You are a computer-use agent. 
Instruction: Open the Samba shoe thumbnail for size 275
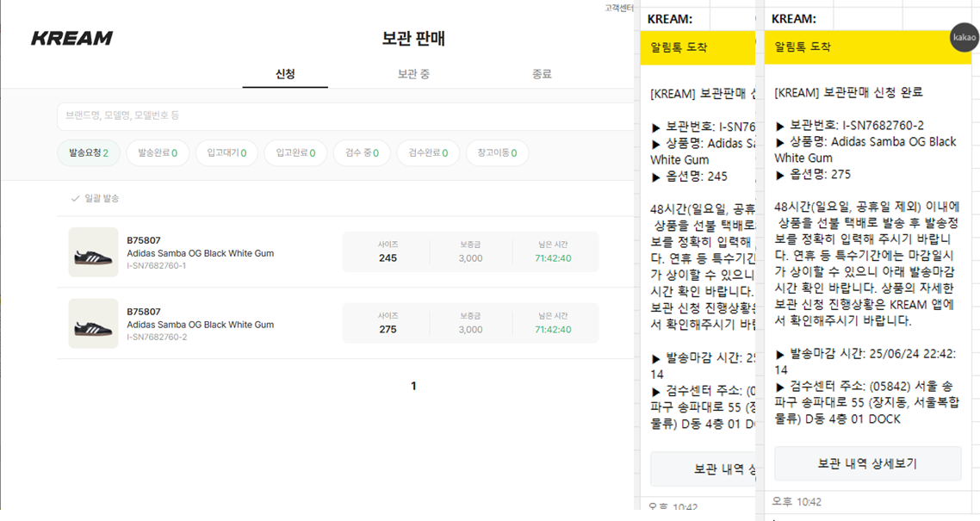coord(93,324)
